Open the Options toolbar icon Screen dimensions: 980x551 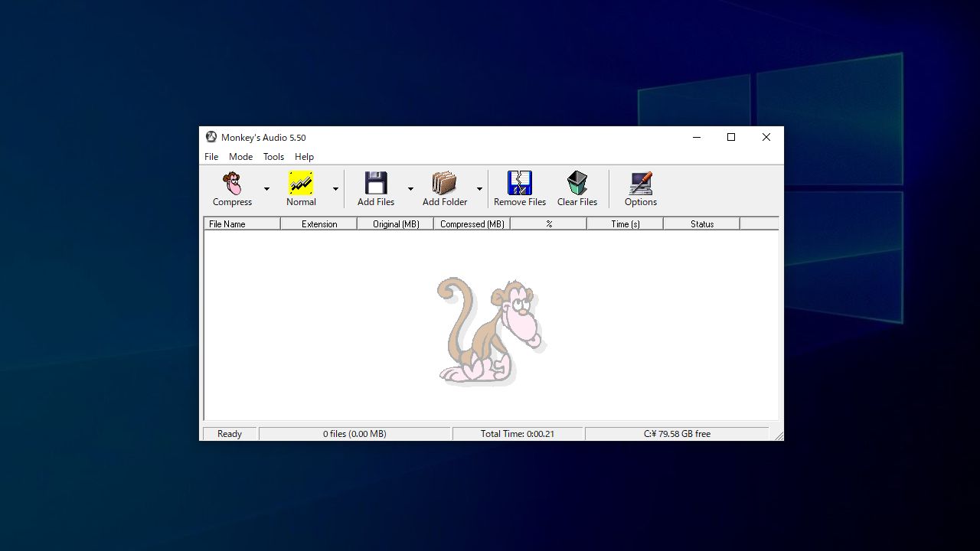641,184
